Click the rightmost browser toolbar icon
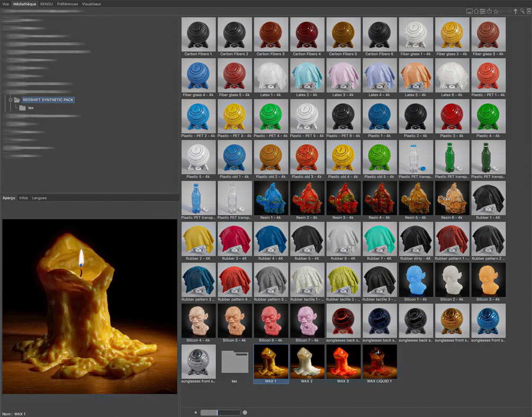 click(529, 11)
